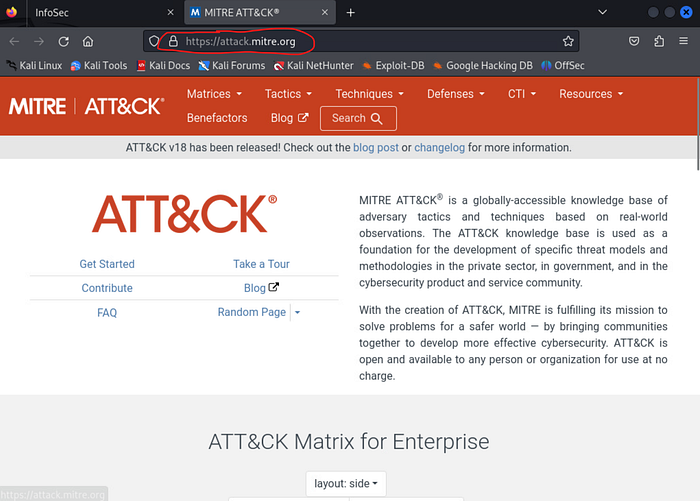Screen dimensions: 700x501
Task: Close the MITRE ATT&CK tab
Action: (x=325, y=13)
